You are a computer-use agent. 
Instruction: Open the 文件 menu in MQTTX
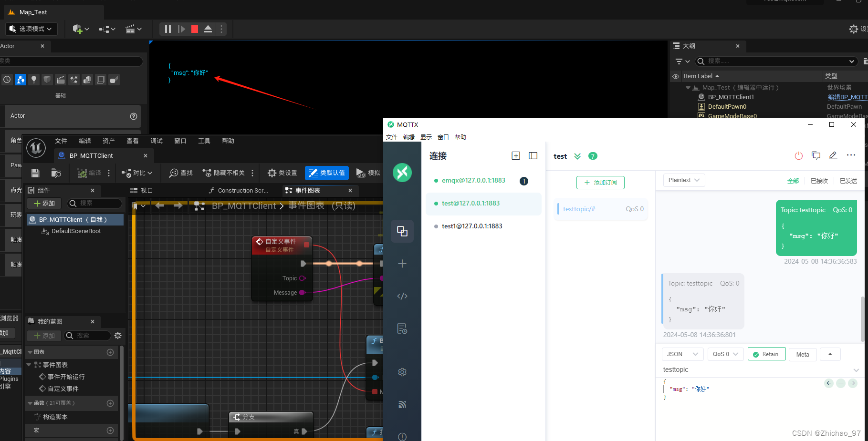click(392, 137)
